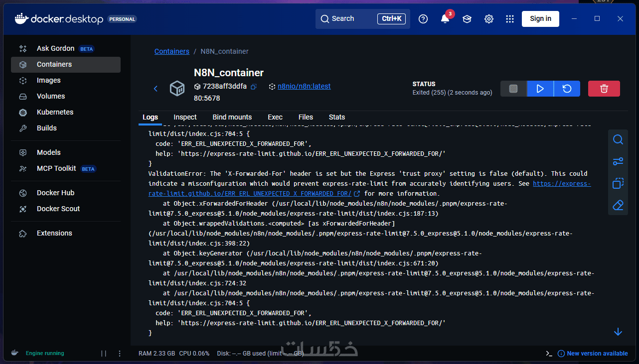Go to Images in the sidebar
Image resolution: width=639 pixels, height=364 pixels.
coord(65,80)
